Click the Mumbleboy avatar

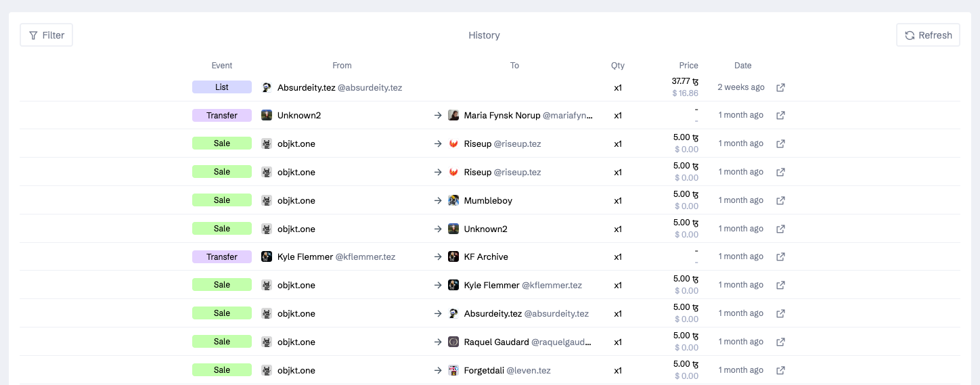pyautogui.click(x=453, y=200)
